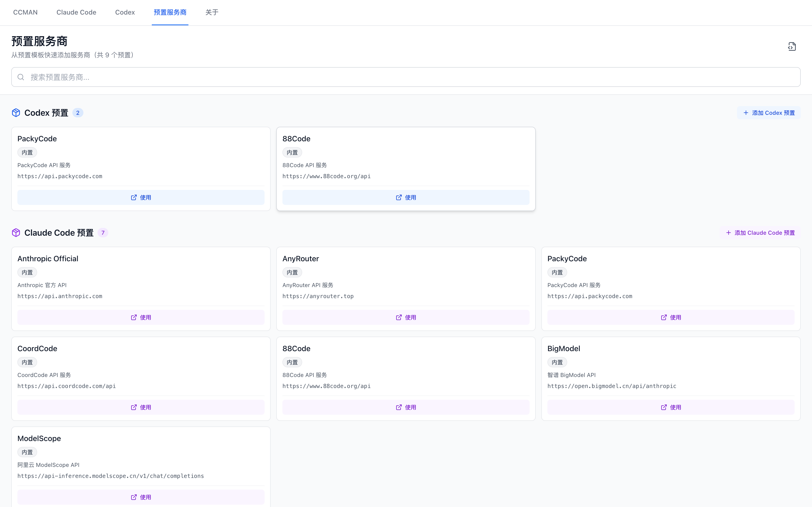The height and width of the screenshot is (507, 812).
Task: Click the external link icon on Anthropic Official card
Action: coord(134,317)
